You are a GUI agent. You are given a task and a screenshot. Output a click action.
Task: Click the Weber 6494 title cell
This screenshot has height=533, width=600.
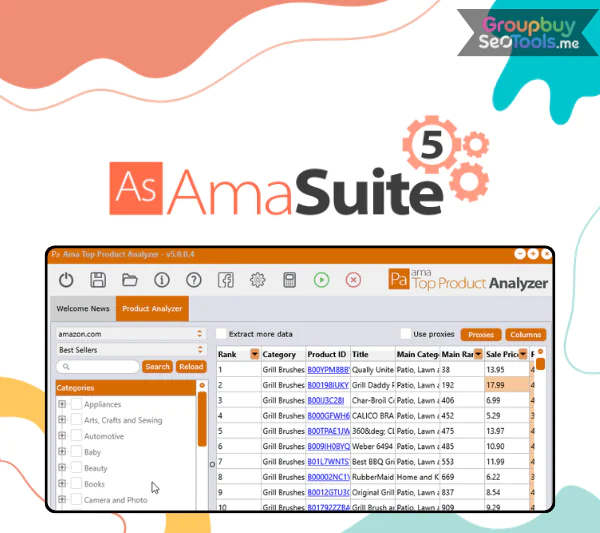(x=373, y=446)
